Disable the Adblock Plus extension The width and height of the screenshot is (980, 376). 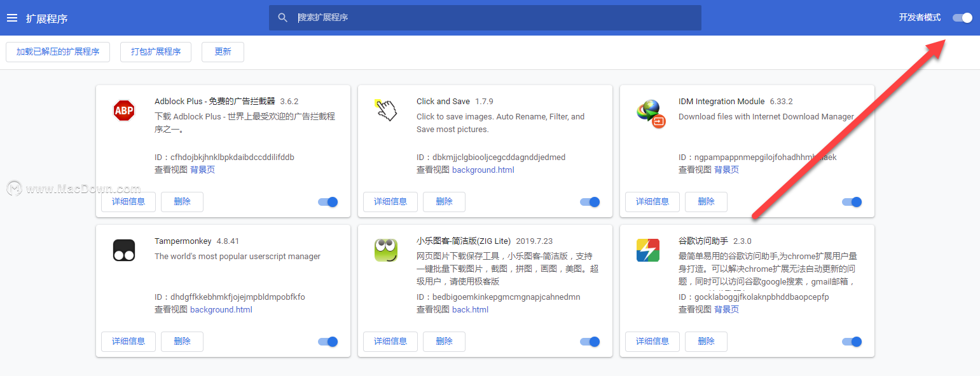click(328, 202)
